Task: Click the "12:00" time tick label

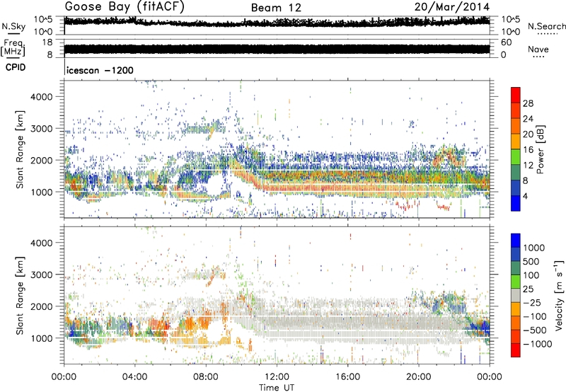Action: 277,377
